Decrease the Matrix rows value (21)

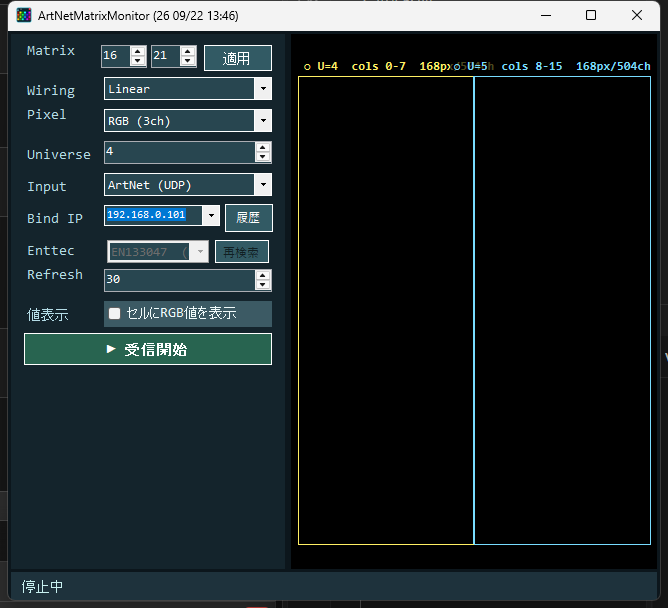pyautogui.click(x=187, y=61)
